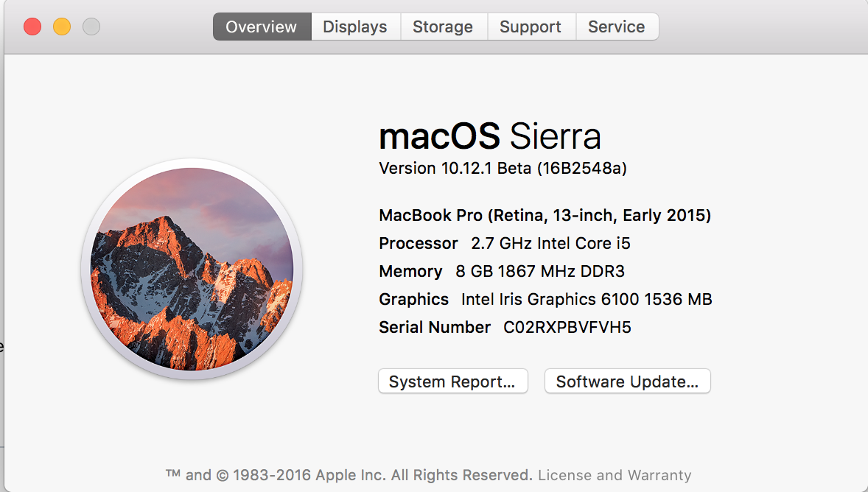The width and height of the screenshot is (868, 492).
Task: Click the Version 10.12.1 Beta text
Action: coord(502,169)
